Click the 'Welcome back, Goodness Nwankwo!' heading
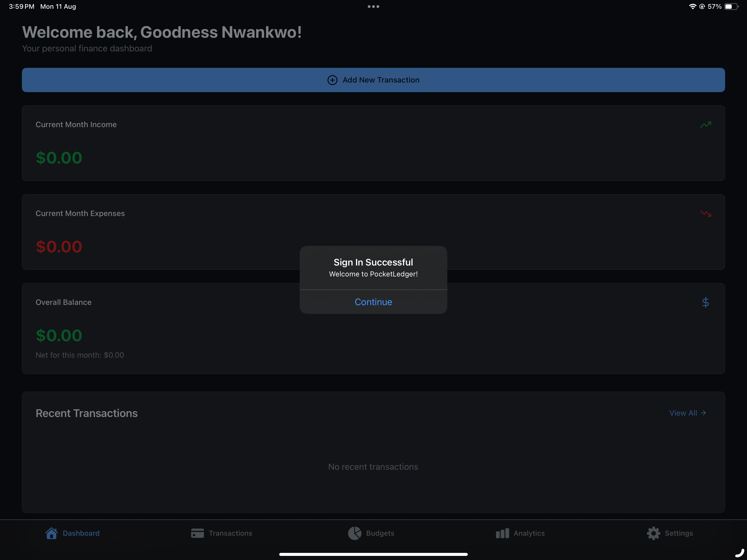Image resolution: width=747 pixels, height=560 pixels. click(162, 32)
